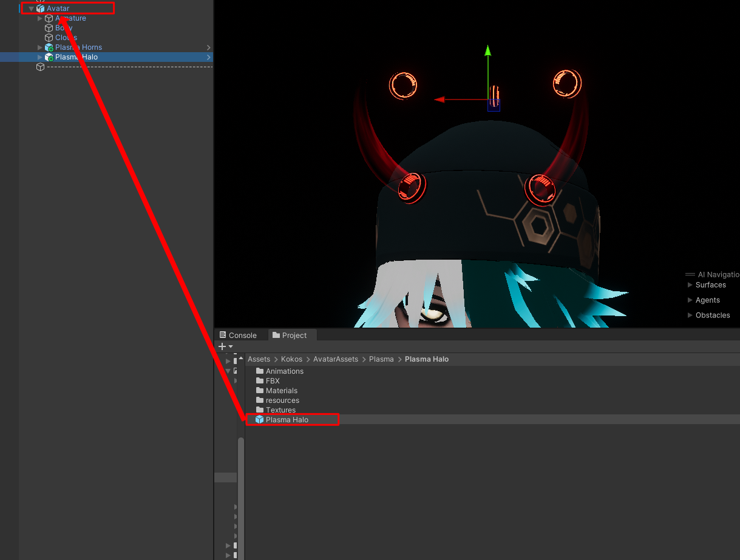Switch to the Console tab
Viewport: 740px width, 560px height.
[237, 335]
